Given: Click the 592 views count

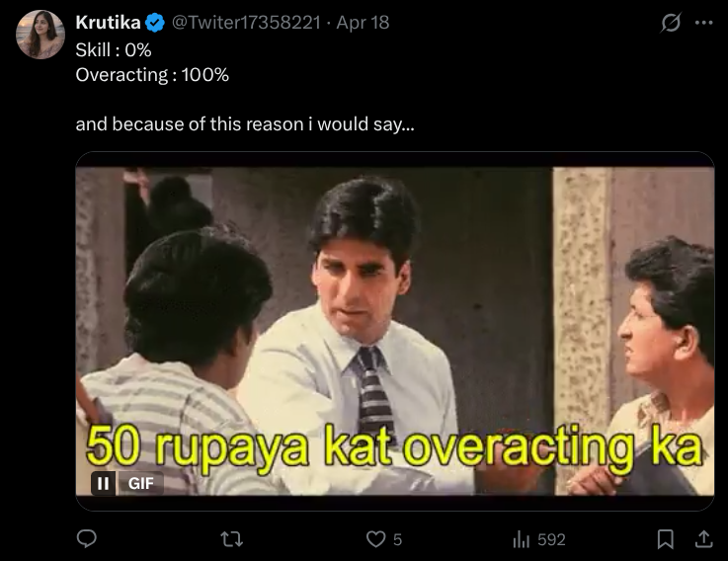Looking at the screenshot, I should 551,539.
